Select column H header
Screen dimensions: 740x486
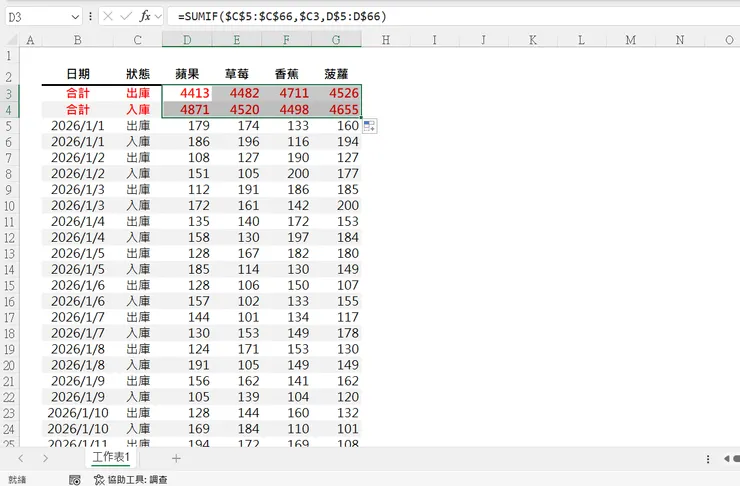click(386, 40)
